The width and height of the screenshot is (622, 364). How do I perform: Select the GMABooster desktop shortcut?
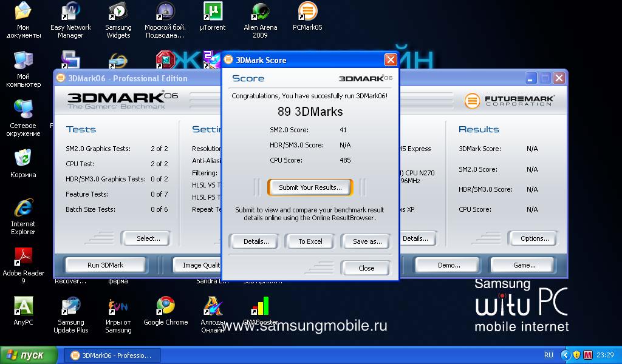260,311
